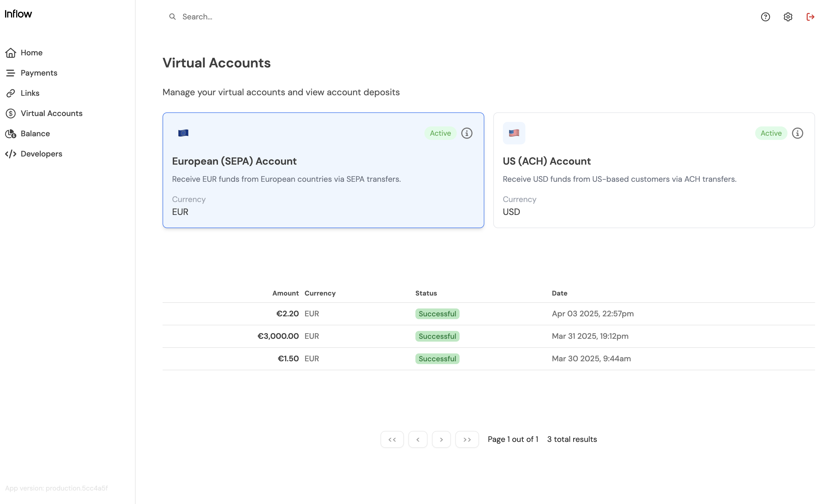Open the €3,000.00 deposit row
837x504 pixels.
tap(488, 336)
